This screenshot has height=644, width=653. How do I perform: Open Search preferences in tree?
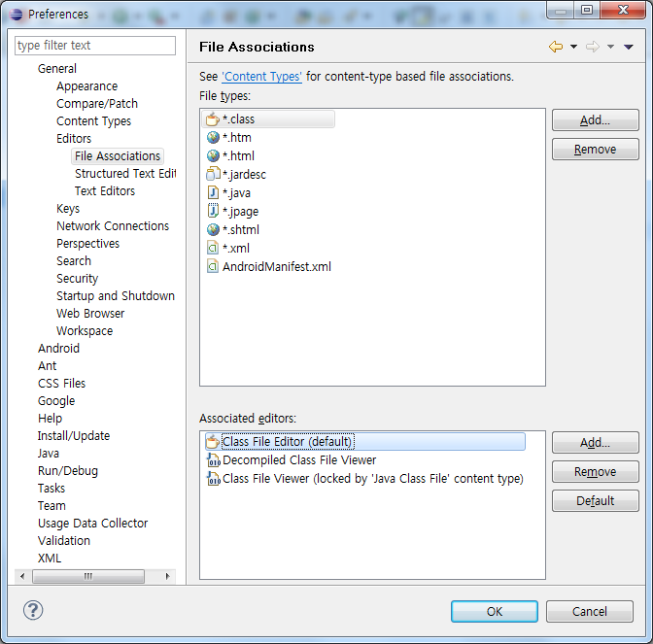point(74,261)
